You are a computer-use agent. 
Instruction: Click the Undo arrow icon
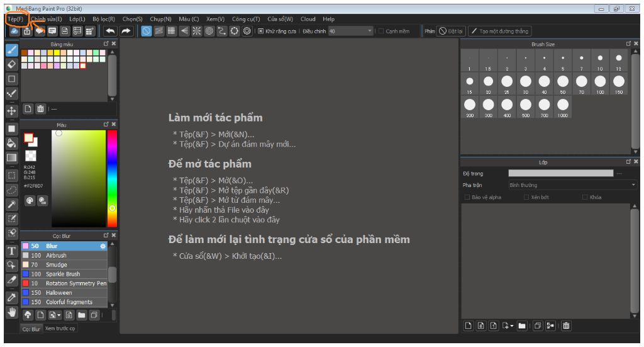click(110, 31)
